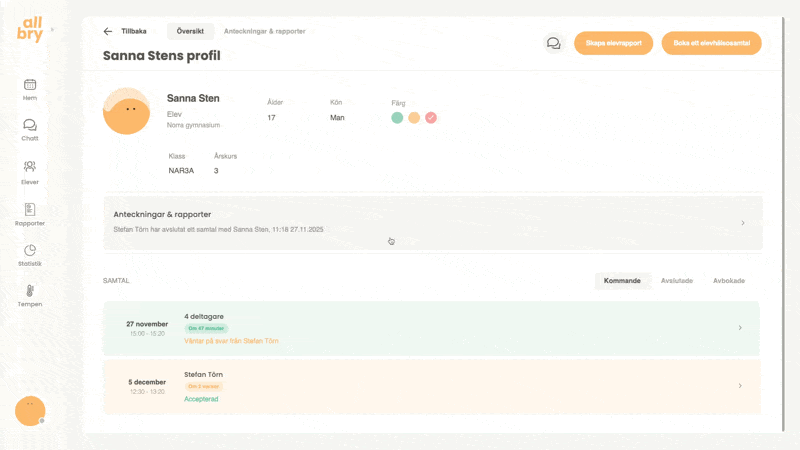The image size is (800, 450).
Task: Go to Elever in sidebar
Action: (x=30, y=170)
